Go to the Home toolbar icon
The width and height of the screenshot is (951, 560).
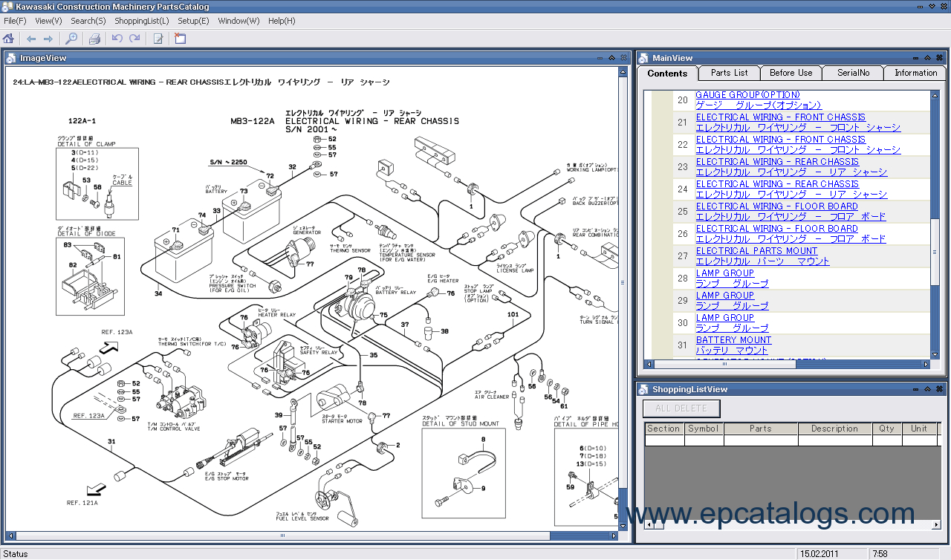coord(8,39)
